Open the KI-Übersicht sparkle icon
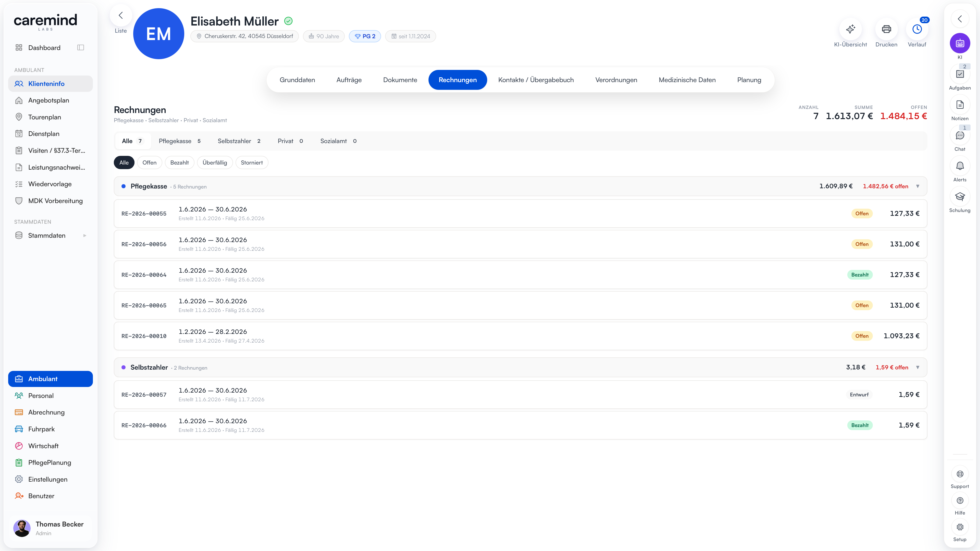Screen dimensions: 980x551 pos(850,29)
